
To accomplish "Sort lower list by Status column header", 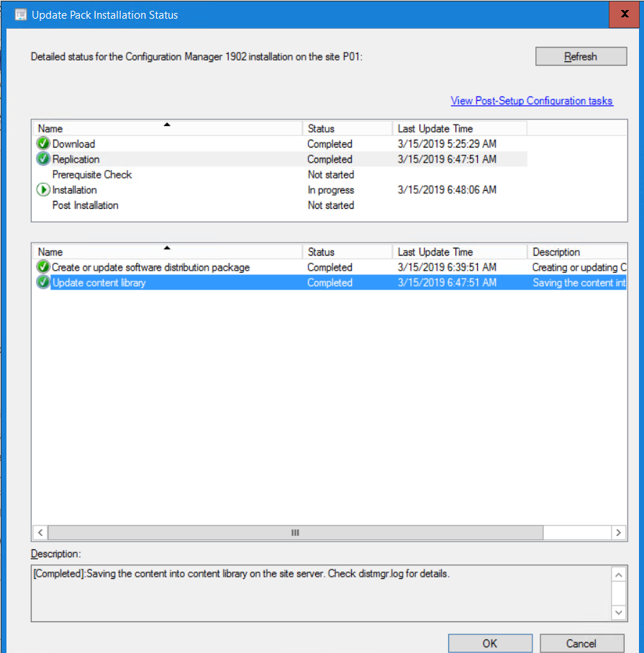I will click(348, 251).
